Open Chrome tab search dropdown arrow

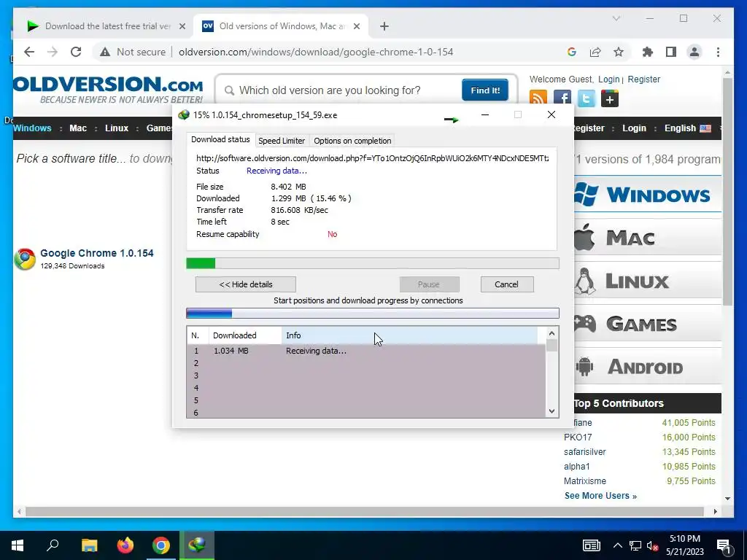pyautogui.click(x=616, y=18)
